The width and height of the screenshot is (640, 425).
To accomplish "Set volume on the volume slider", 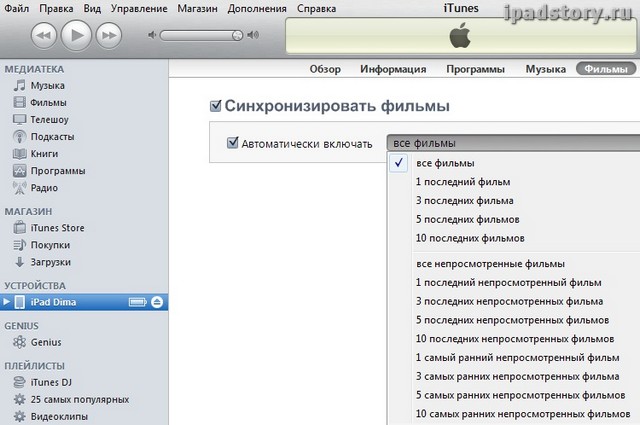I will coord(201,36).
